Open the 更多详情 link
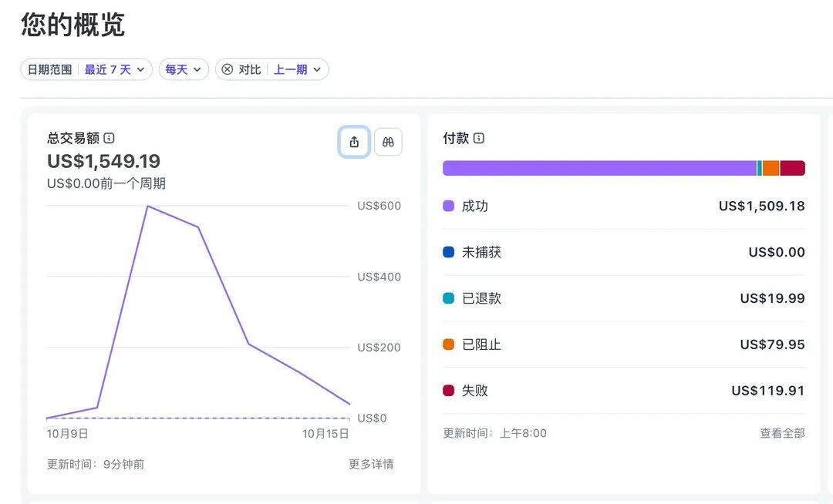The image size is (833, 504). click(x=371, y=464)
